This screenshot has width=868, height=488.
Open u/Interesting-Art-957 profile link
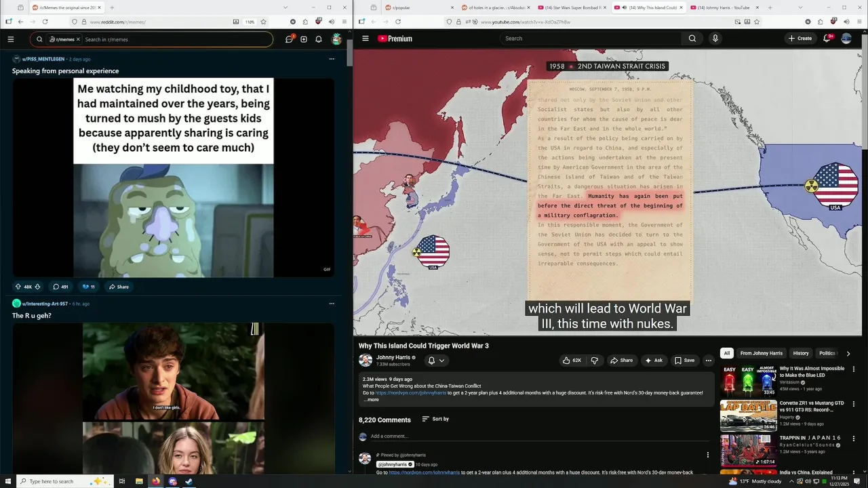pos(45,304)
